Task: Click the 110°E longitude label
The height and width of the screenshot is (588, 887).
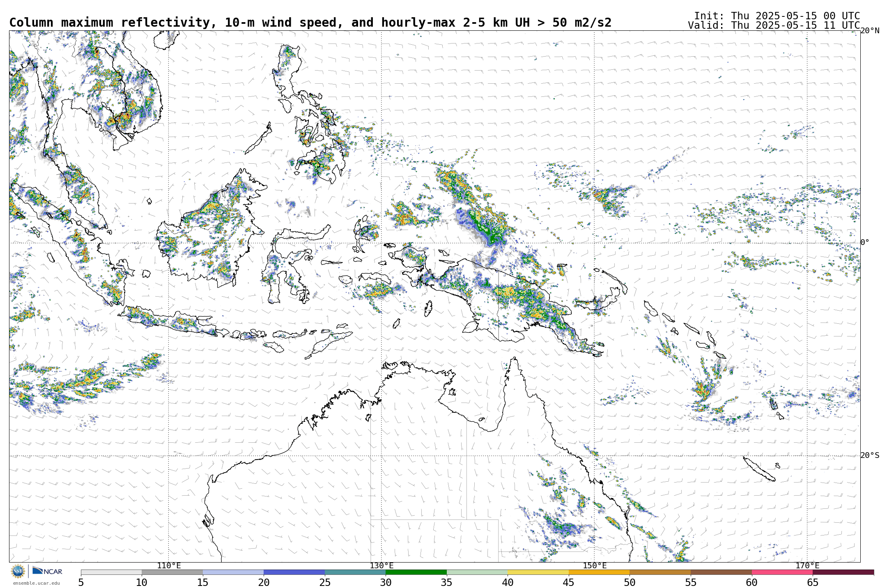Action: tap(169, 566)
